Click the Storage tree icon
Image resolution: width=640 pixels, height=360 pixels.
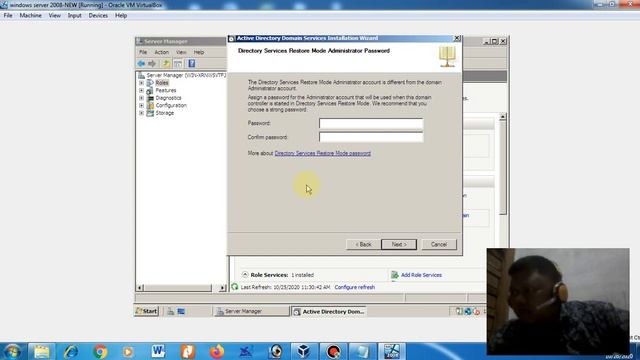click(x=150, y=113)
